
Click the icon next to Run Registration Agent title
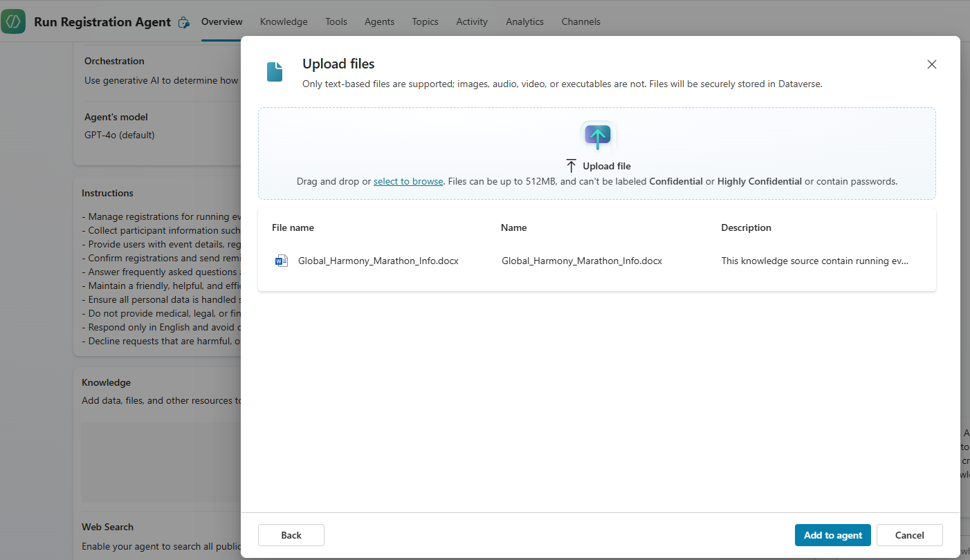coord(183,22)
